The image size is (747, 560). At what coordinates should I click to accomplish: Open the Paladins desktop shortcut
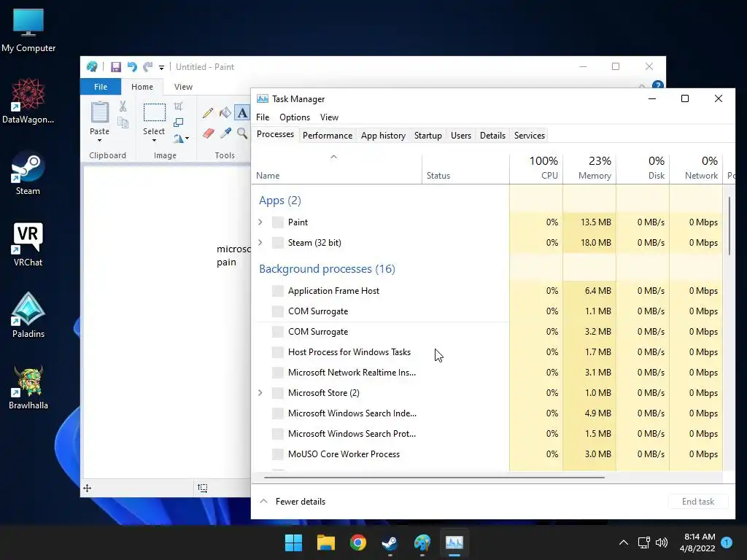click(x=28, y=315)
